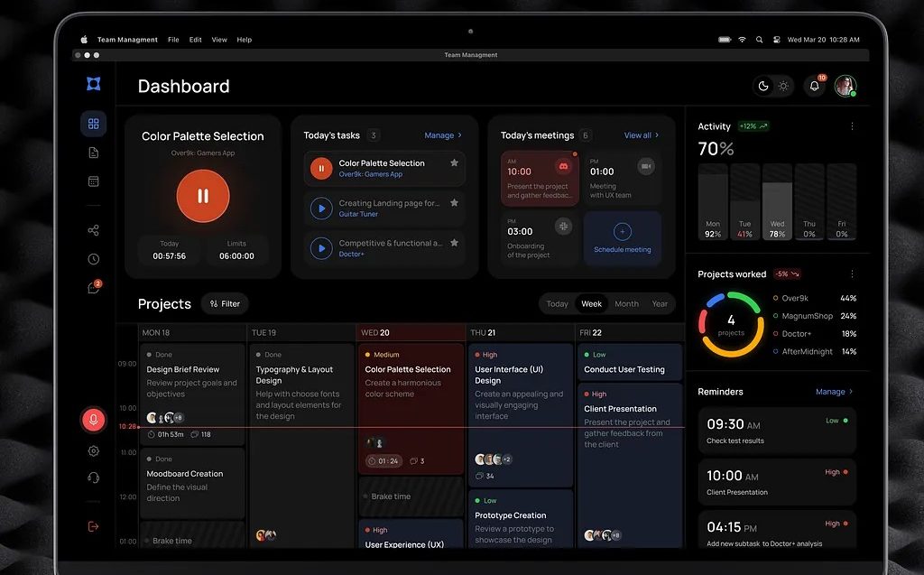The height and width of the screenshot is (575, 924).
Task: Switch to dark mode with moon toggle
Action: point(763,86)
